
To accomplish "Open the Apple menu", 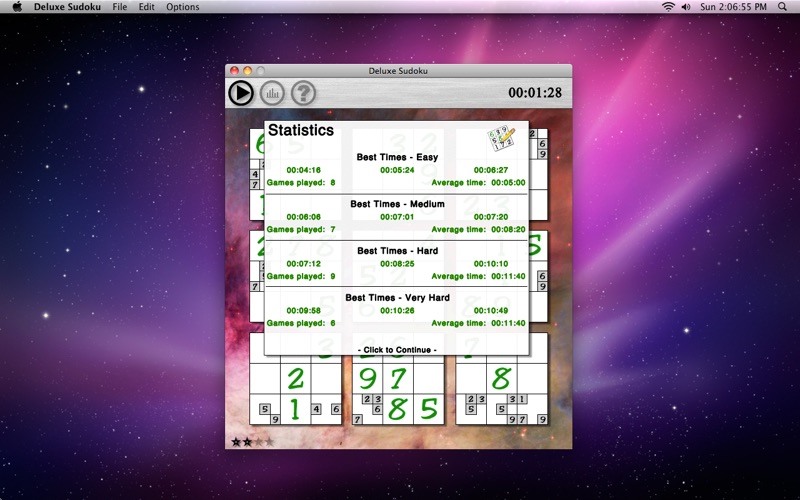I will 17,7.
